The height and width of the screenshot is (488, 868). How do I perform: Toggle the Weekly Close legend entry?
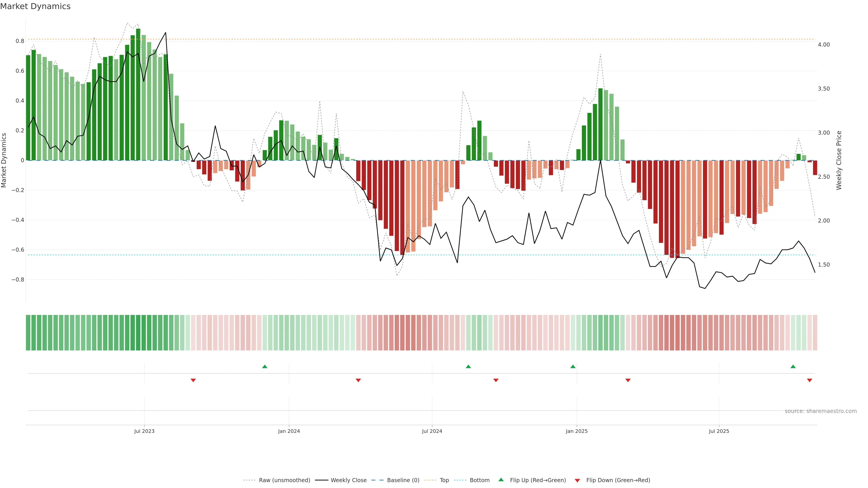tap(348, 480)
